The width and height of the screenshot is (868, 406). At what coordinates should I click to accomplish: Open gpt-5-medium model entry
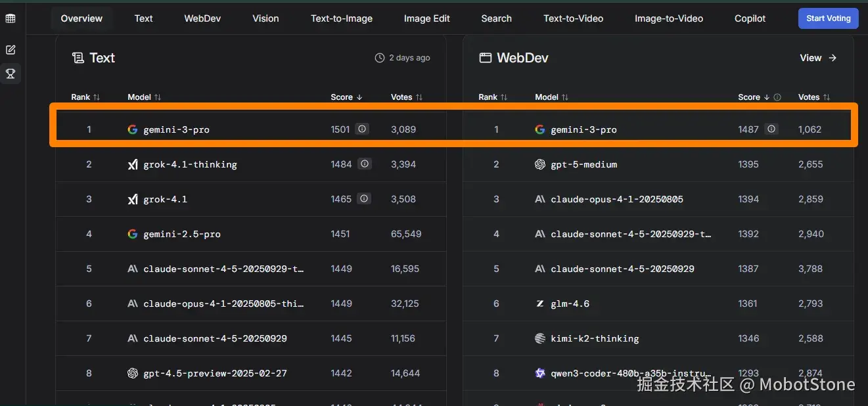click(x=583, y=164)
